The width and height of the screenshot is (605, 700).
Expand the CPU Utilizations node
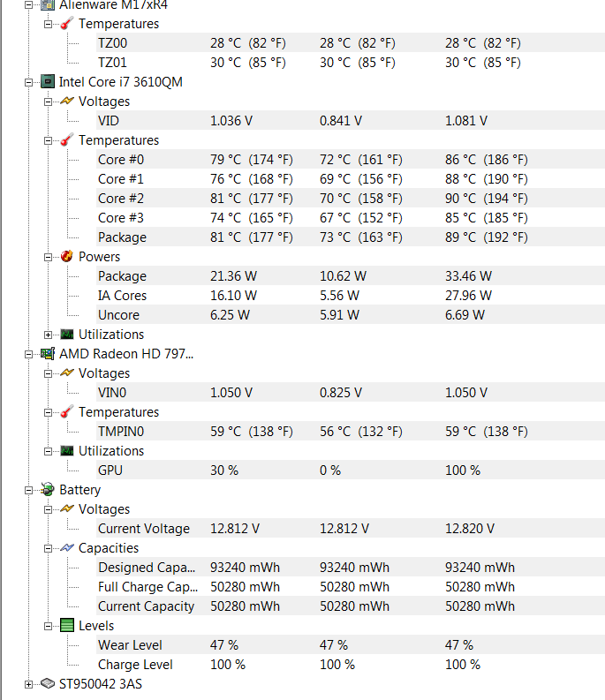tap(48, 335)
